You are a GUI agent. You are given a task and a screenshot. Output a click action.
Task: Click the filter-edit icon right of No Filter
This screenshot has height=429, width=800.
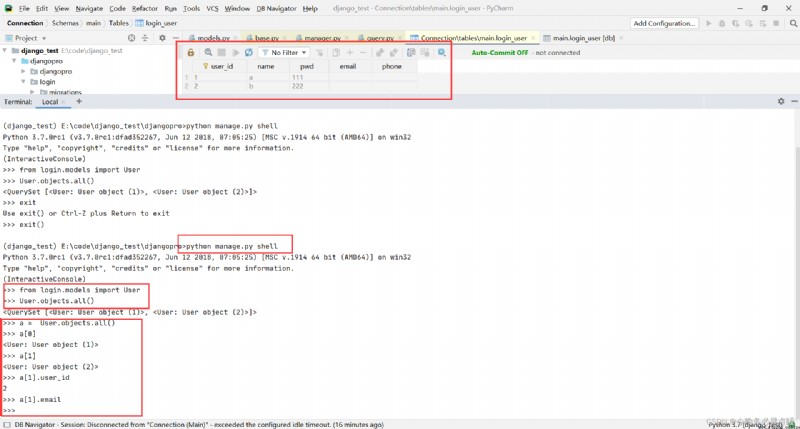320,53
